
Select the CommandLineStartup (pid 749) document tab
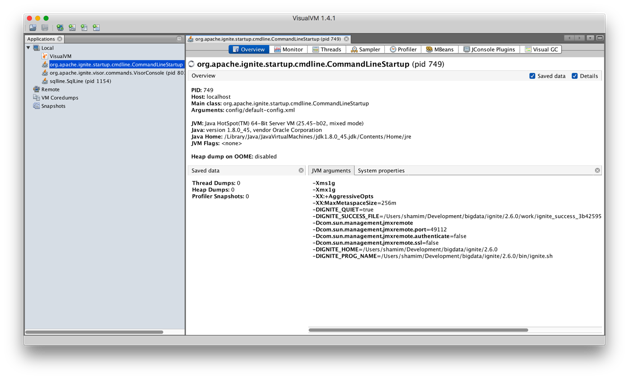[x=268, y=39]
